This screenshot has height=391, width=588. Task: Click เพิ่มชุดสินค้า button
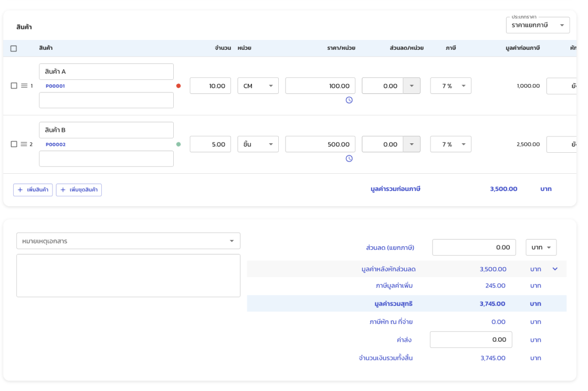[79, 189]
